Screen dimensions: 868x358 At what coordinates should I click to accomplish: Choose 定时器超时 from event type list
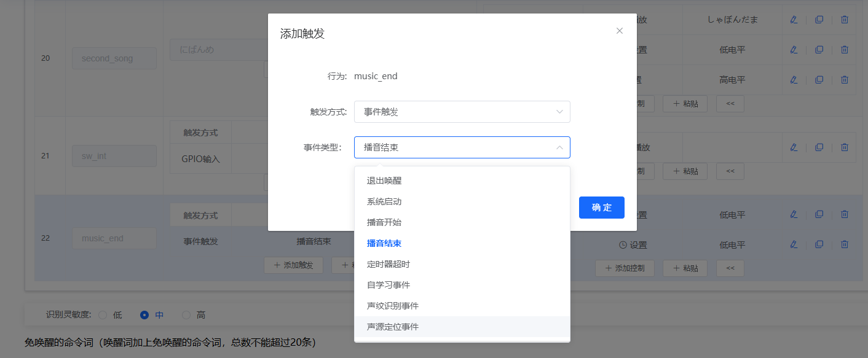(x=462, y=264)
